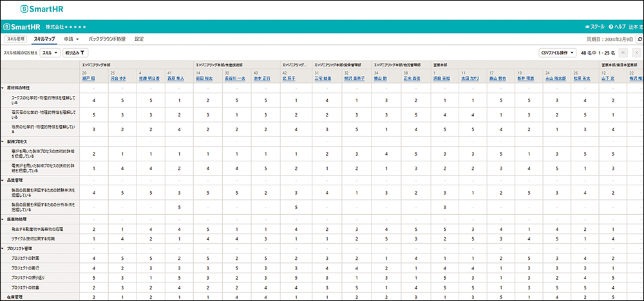
Task: Collapse the 製錬プロセス category
Action: coord(3,141)
